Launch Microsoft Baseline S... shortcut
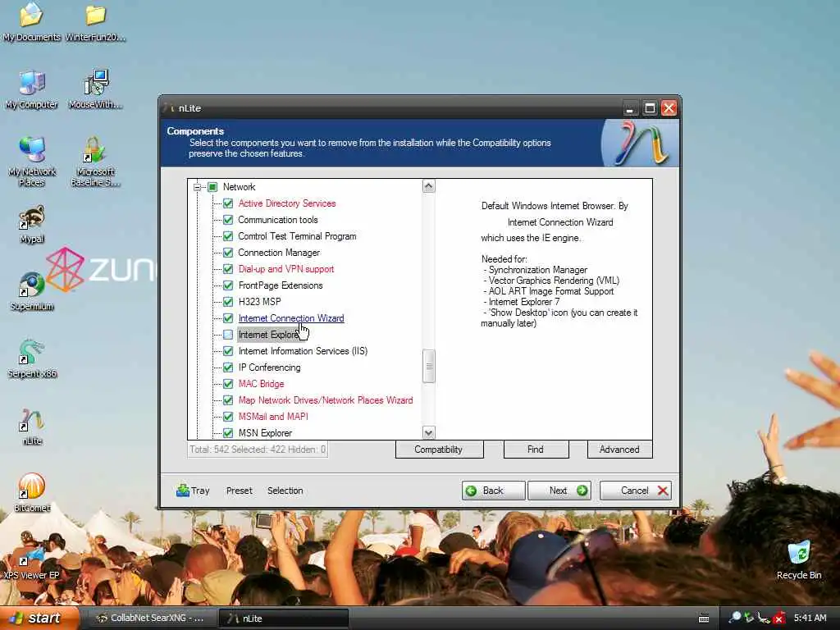 tap(95, 162)
